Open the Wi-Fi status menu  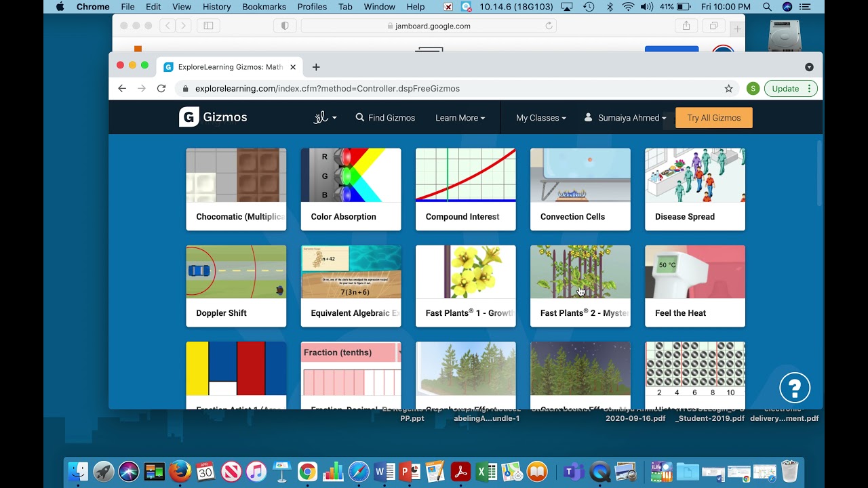click(x=628, y=7)
